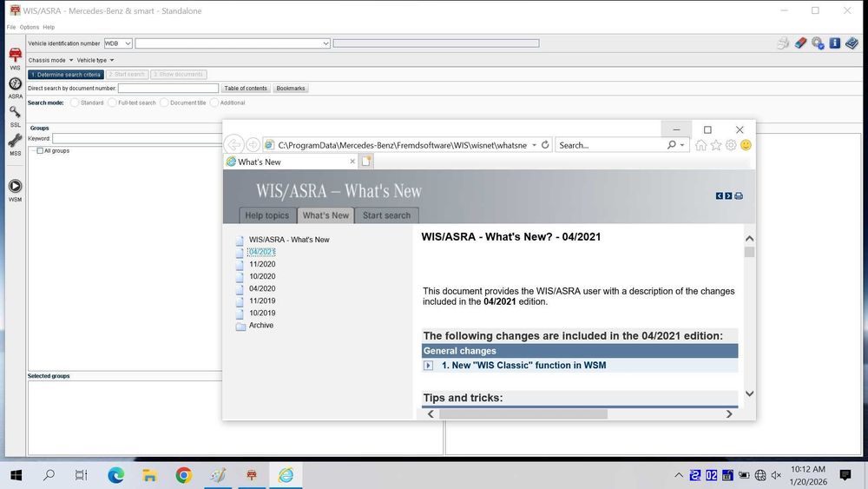Open the Help menu
This screenshot has height=489, width=868.
pos(49,27)
